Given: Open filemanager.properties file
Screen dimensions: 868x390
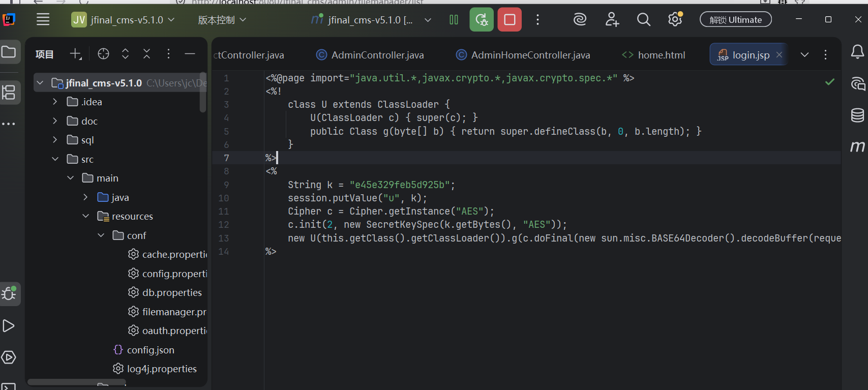Looking at the screenshot, I should pyautogui.click(x=168, y=311).
